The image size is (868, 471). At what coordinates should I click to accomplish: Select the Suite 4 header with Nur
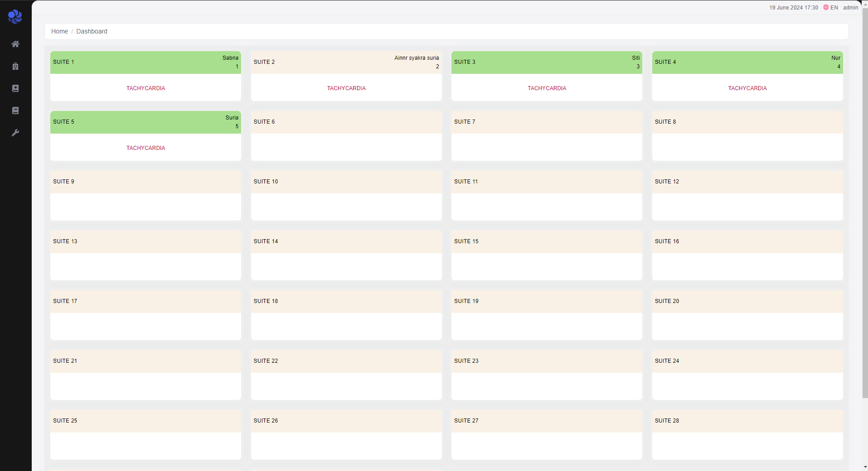tap(747, 62)
